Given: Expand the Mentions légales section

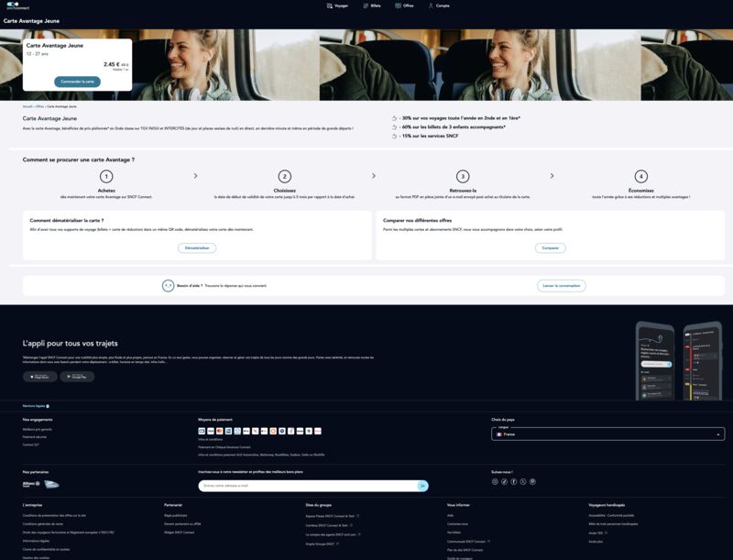Looking at the screenshot, I should click(x=36, y=406).
